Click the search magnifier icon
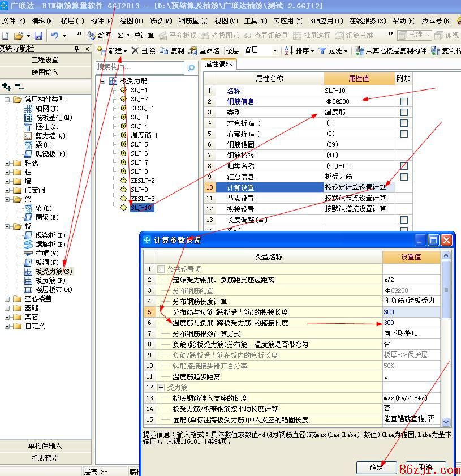The image size is (461, 476). 191,68
